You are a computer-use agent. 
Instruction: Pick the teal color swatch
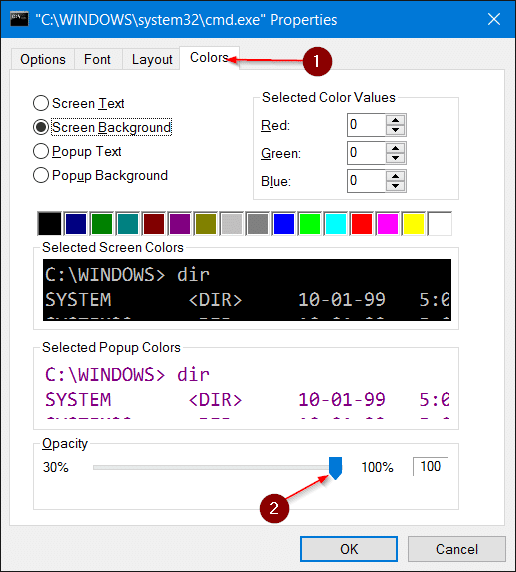pos(128,224)
